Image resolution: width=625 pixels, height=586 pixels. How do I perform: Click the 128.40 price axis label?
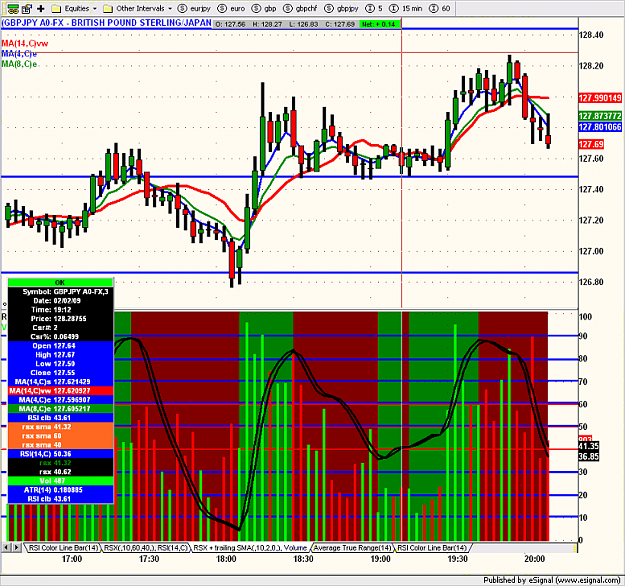pos(591,35)
